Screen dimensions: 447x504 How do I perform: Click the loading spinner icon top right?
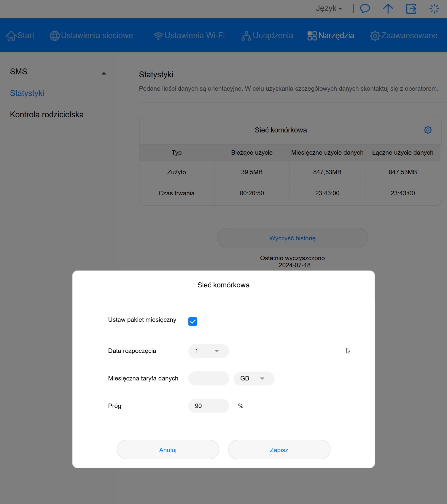tap(434, 9)
